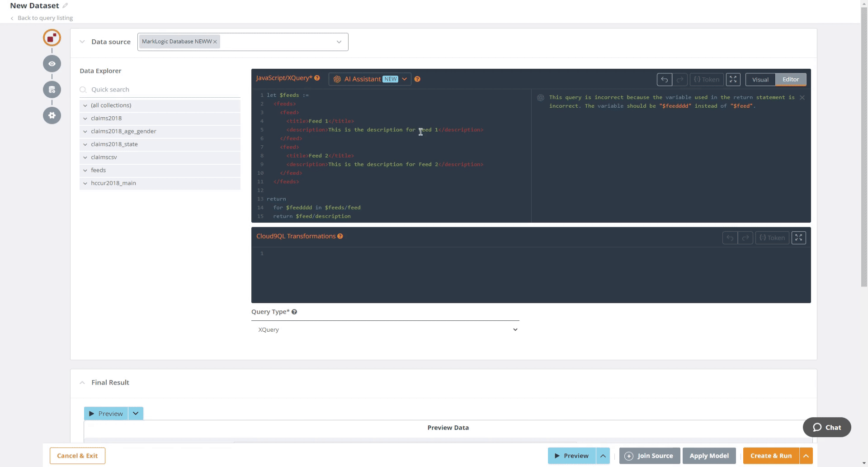Screen dimensions: 868x467
Task: Expand the query editor to fullscreen
Action: click(733, 80)
